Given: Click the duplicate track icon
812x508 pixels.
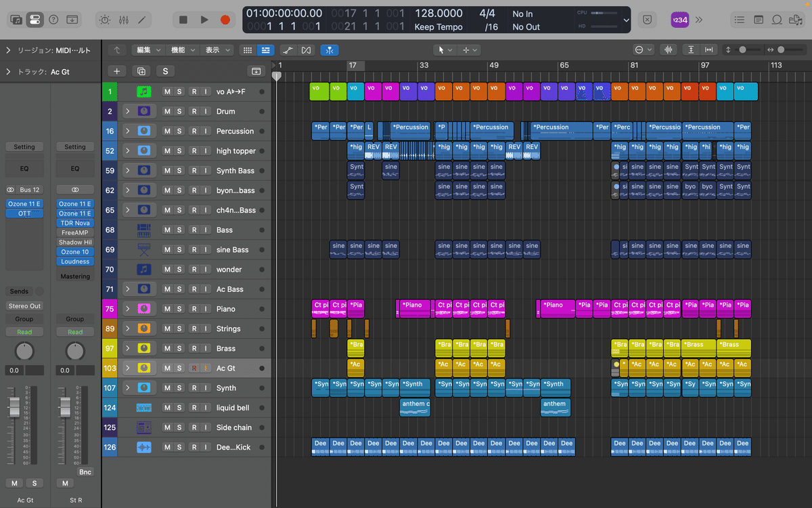Looking at the screenshot, I should click(141, 71).
